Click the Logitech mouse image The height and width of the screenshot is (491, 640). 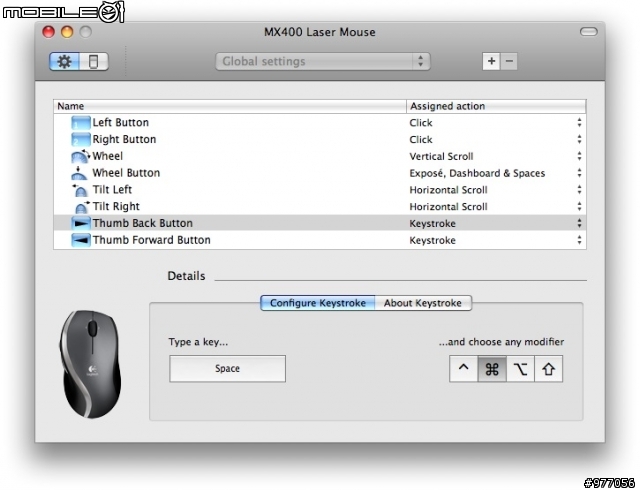pyautogui.click(x=91, y=364)
